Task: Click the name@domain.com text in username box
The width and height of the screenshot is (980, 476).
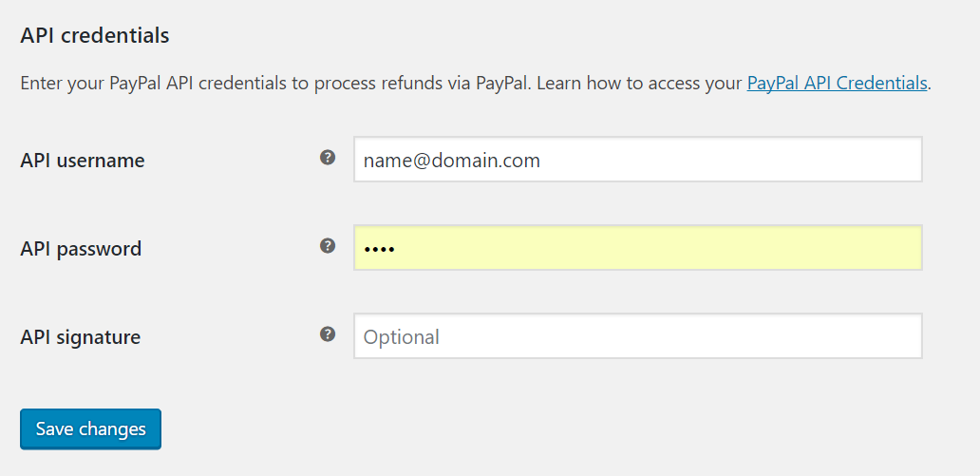Action: (452, 161)
